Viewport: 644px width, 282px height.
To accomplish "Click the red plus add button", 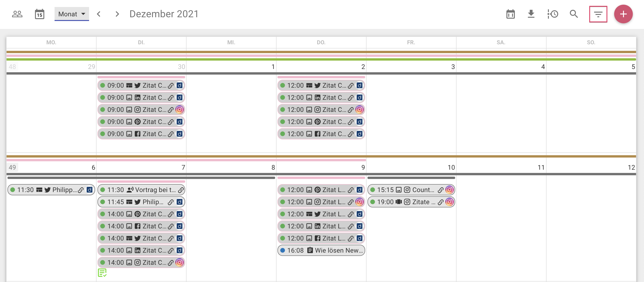I will click(x=623, y=14).
